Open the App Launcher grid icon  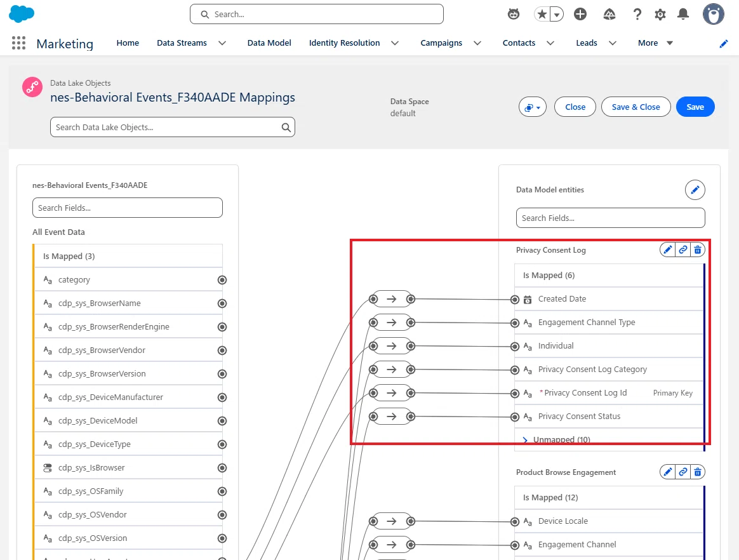click(x=18, y=43)
